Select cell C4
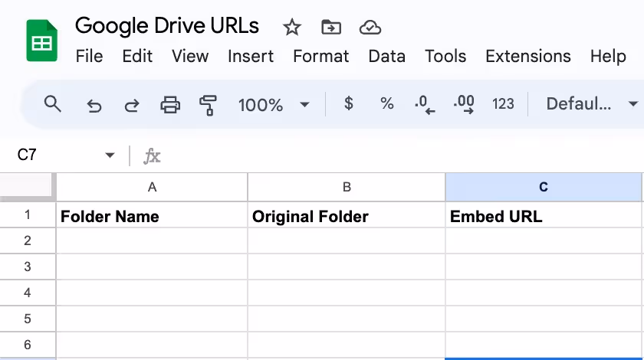The width and height of the screenshot is (644, 360). pos(544,293)
